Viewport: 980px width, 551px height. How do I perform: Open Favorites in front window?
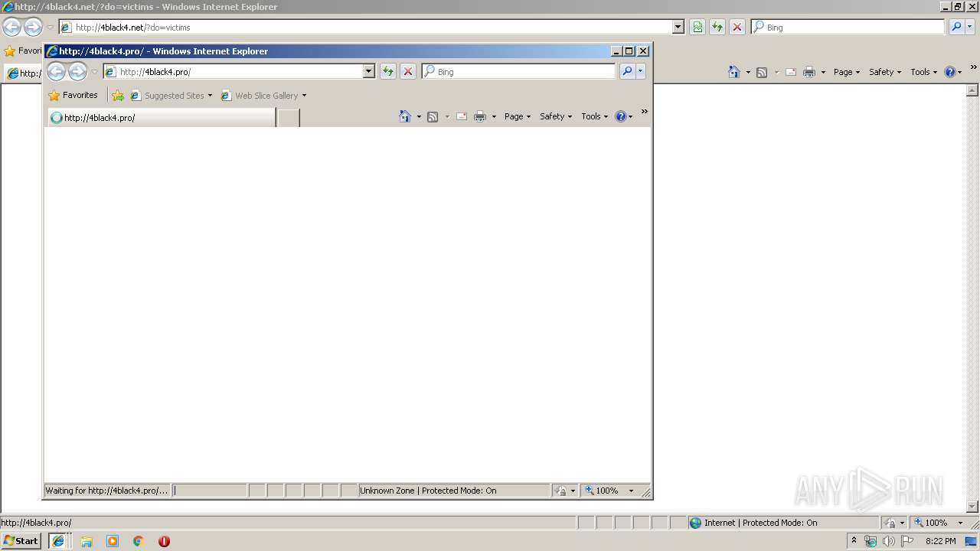73,96
